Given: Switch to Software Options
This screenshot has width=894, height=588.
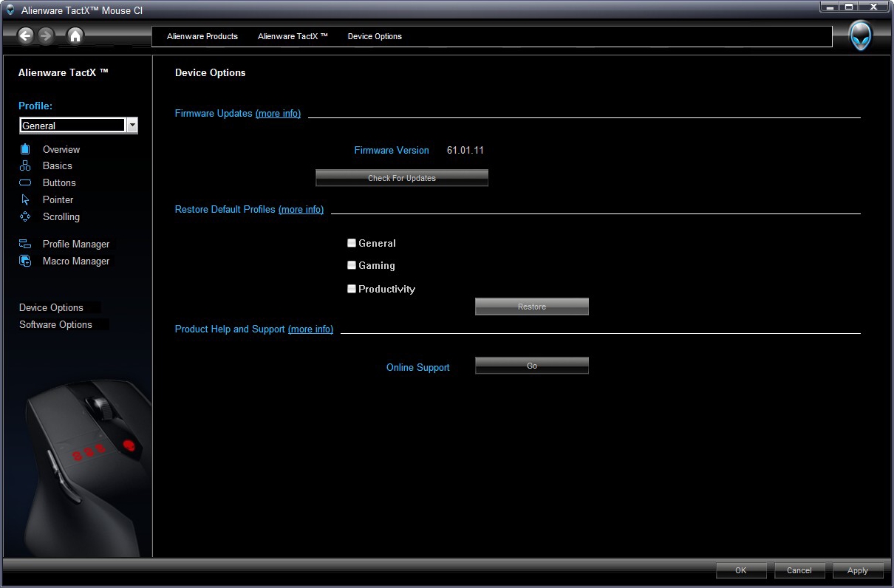Looking at the screenshot, I should 57,324.
